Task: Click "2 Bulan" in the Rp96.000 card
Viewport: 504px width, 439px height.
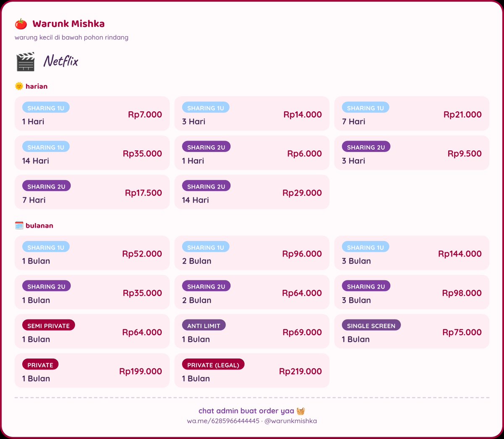Action: click(197, 261)
